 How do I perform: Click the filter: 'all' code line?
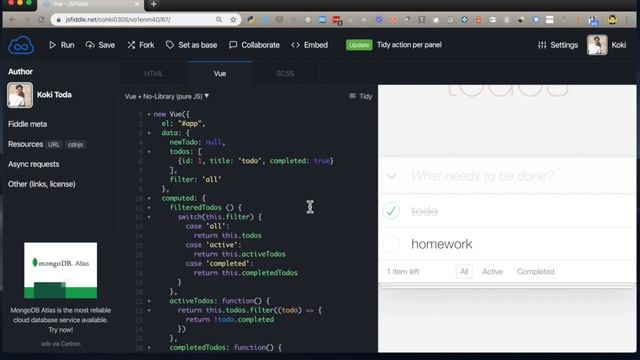196,180
